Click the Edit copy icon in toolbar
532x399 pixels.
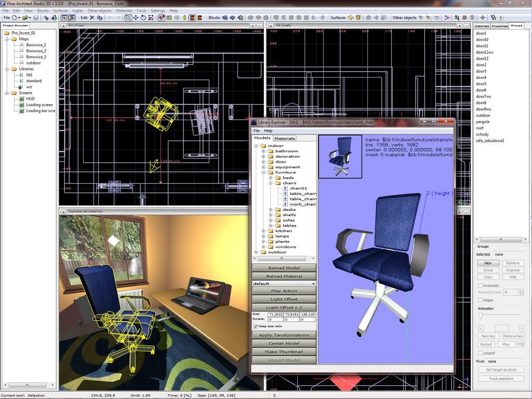coord(100,18)
